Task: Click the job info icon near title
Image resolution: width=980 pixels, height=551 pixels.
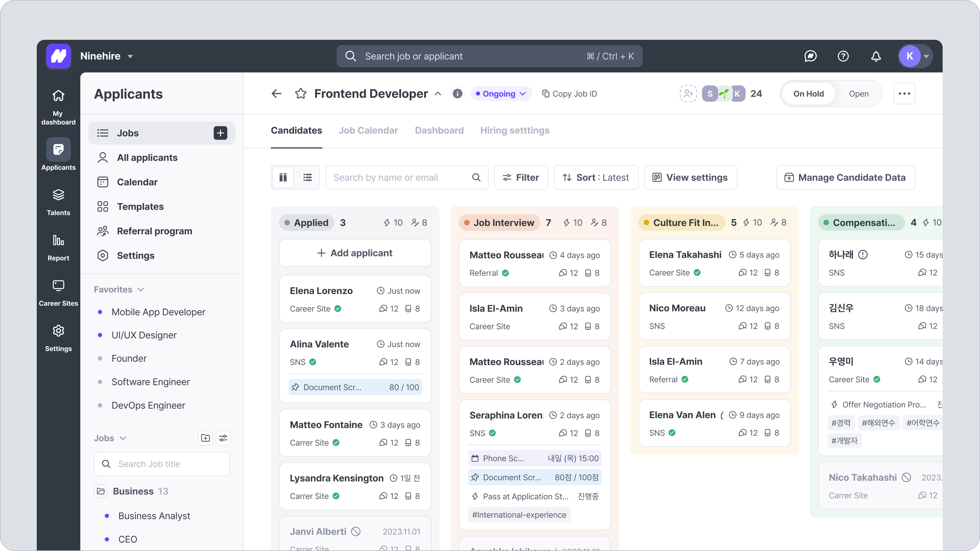Action: click(457, 94)
